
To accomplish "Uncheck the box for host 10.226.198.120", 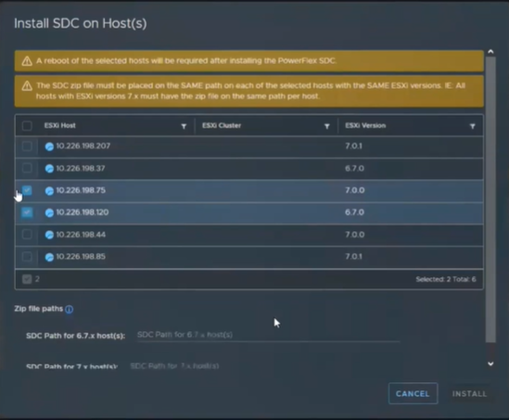I will [27, 212].
